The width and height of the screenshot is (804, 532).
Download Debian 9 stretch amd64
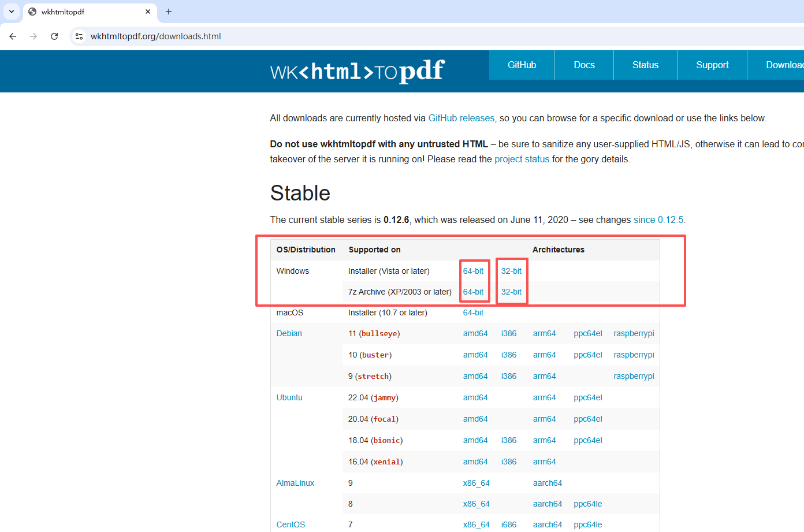click(x=475, y=376)
